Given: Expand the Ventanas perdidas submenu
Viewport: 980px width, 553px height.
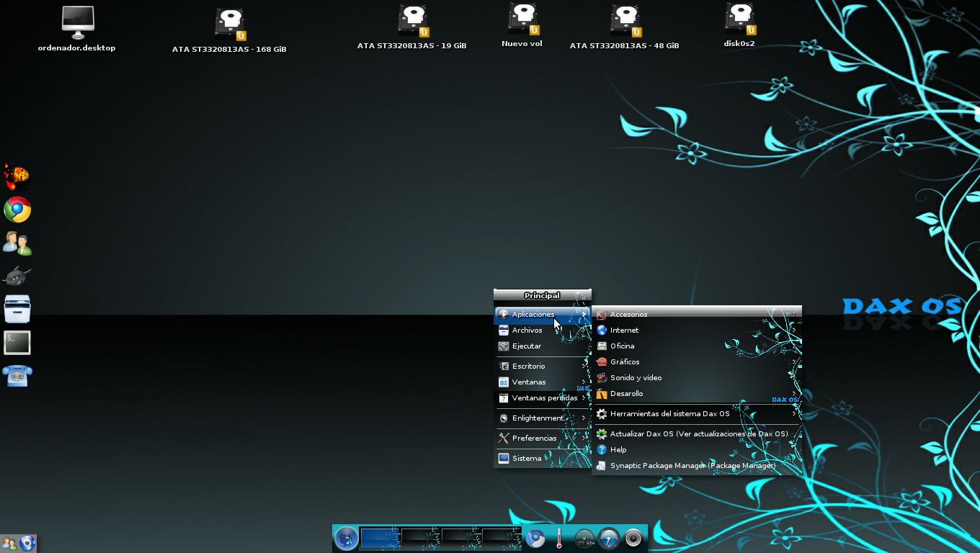Looking at the screenshot, I should coord(543,398).
